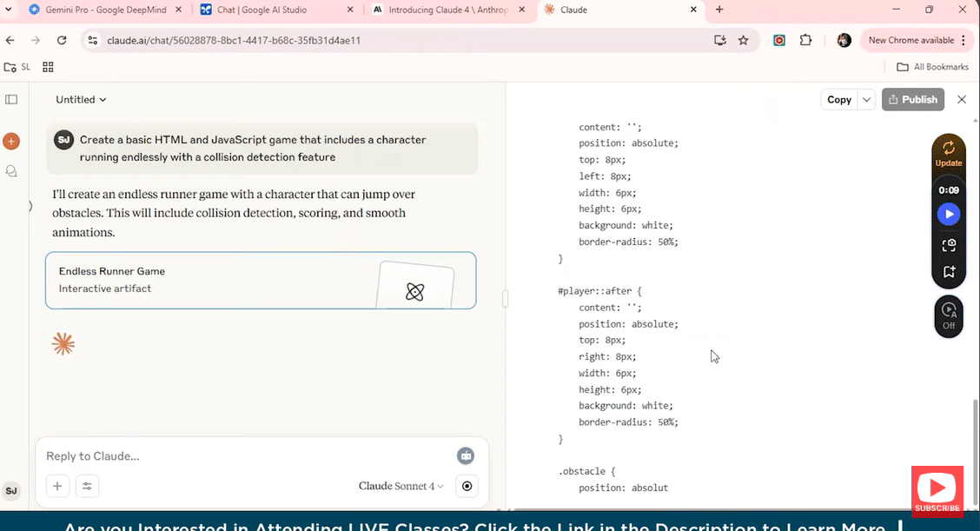Image resolution: width=980 pixels, height=531 pixels.
Task: Open the chats history icon in the sidebar
Action: pyautogui.click(x=11, y=171)
